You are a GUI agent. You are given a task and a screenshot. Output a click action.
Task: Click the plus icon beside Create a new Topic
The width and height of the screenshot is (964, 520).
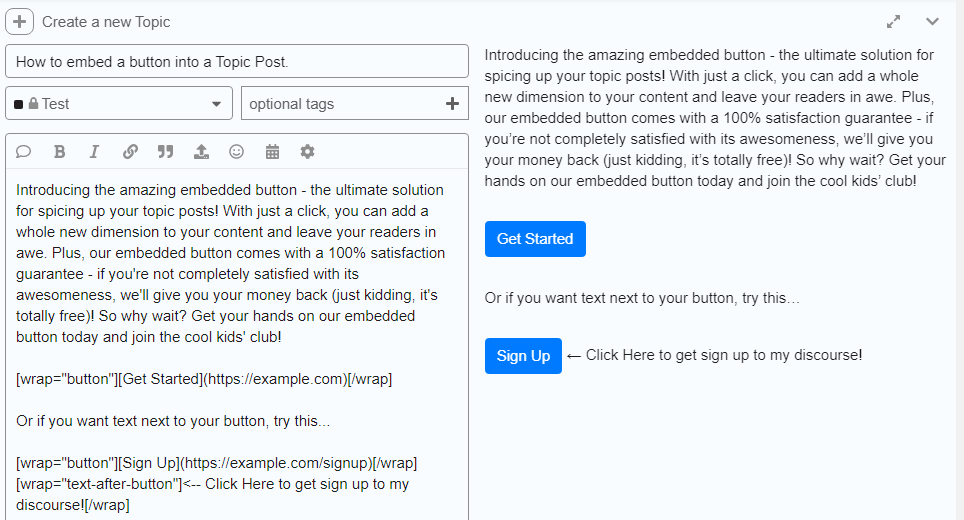tap(20, 22)
